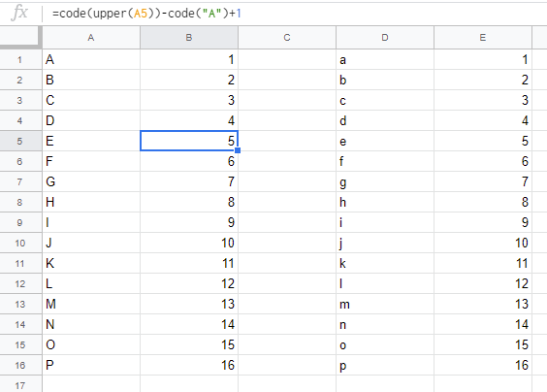
Task: Click cell containing uppercase C
Action: coord(91,100)
